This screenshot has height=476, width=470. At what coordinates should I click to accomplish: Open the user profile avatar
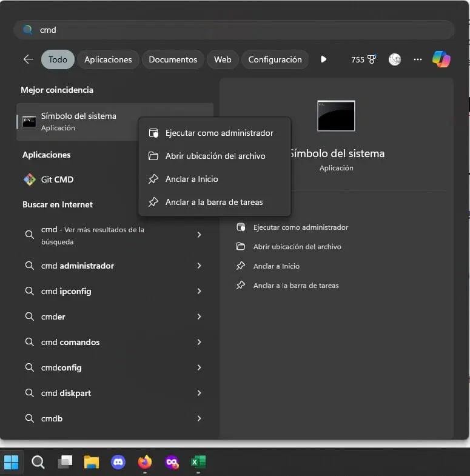pyautogui.click(x=395, y=59)
